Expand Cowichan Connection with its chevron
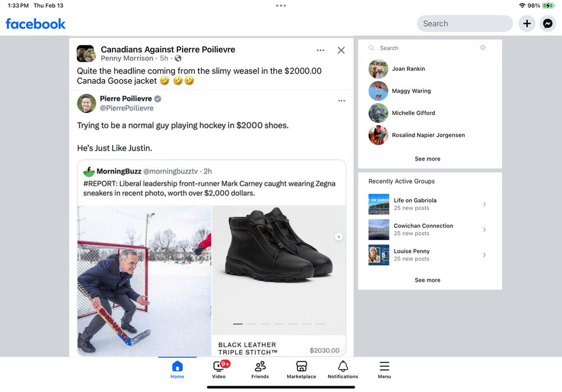562x392 pixels. tap(484, 230)
